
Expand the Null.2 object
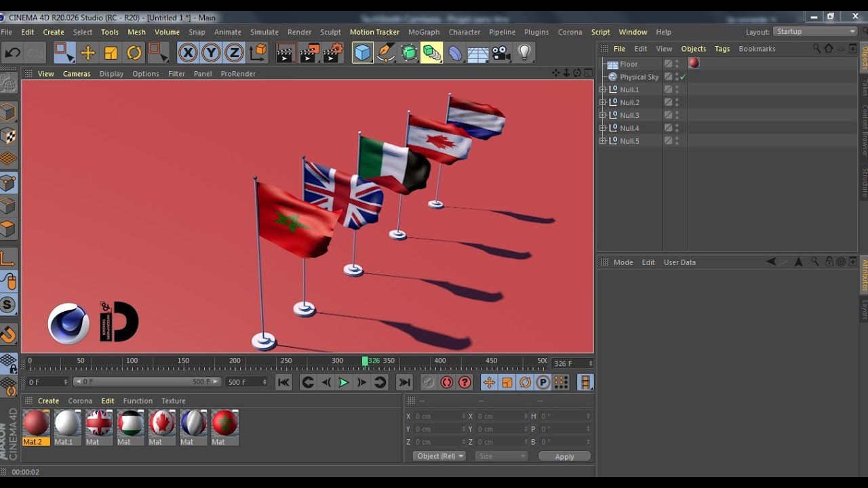pyautogui.click(x=602, y=102)
